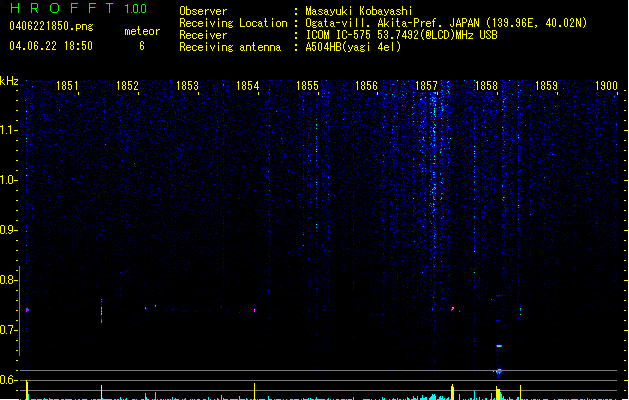Click the 1852 time axis marker

tap(127, 86)
